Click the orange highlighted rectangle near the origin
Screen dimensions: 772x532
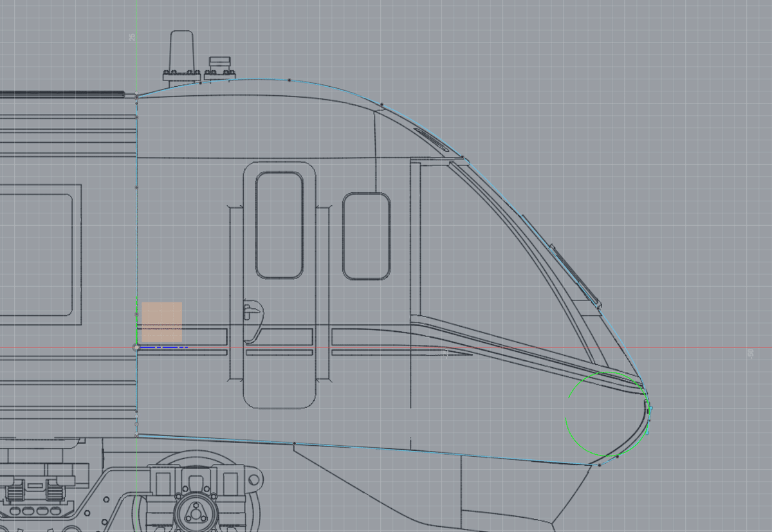click(162, 322)
